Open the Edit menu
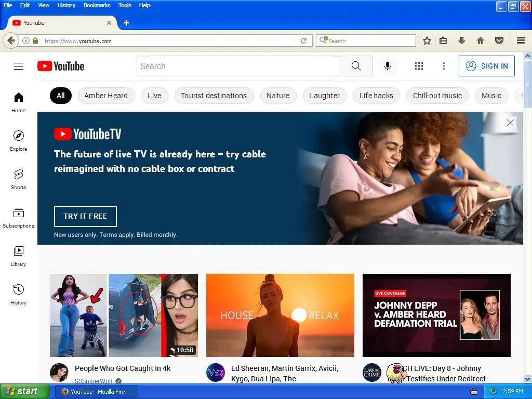The image size is (532, 399). point(25,5)
